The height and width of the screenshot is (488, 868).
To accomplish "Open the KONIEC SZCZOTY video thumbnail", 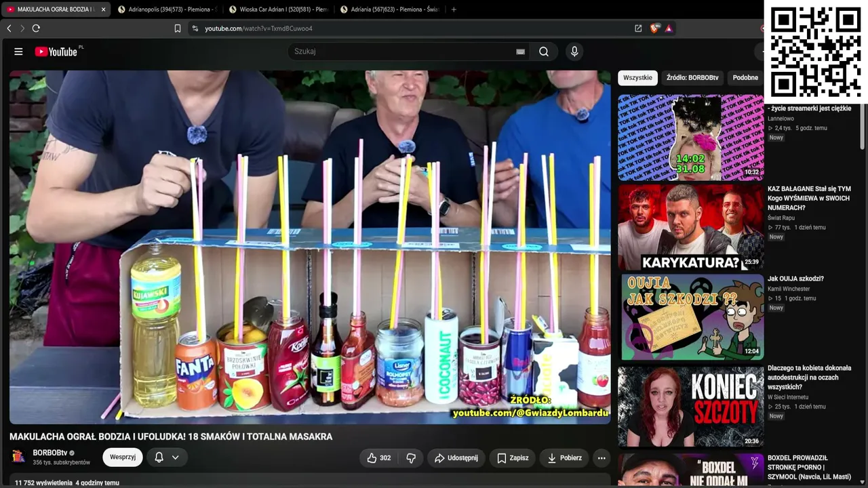I will click(690, 406).
